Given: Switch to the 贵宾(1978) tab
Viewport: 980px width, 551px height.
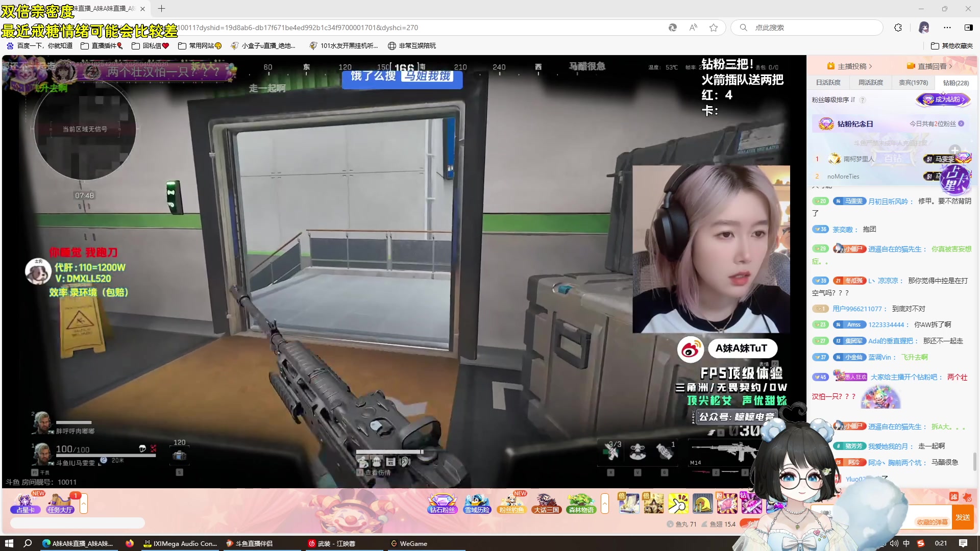Looking at the screenshot, I should [x=913, y=83].
